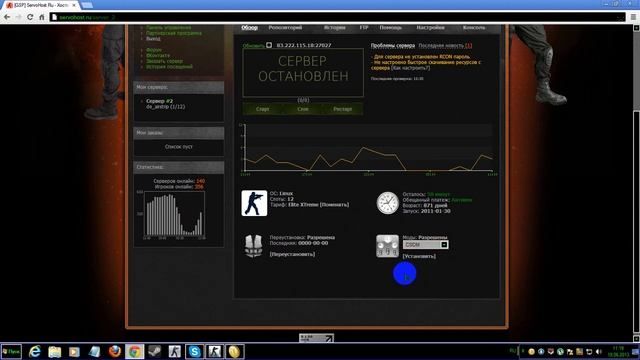The image size is (640, 360).
Task: Click the Chrome icon in the taskbar
Action: point(135,351)
